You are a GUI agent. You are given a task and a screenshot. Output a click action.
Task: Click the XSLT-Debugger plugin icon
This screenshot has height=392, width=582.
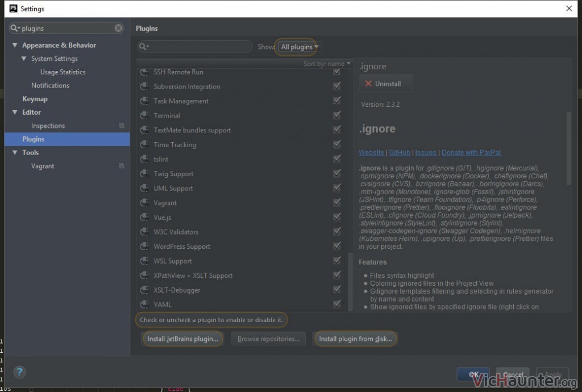144,290
